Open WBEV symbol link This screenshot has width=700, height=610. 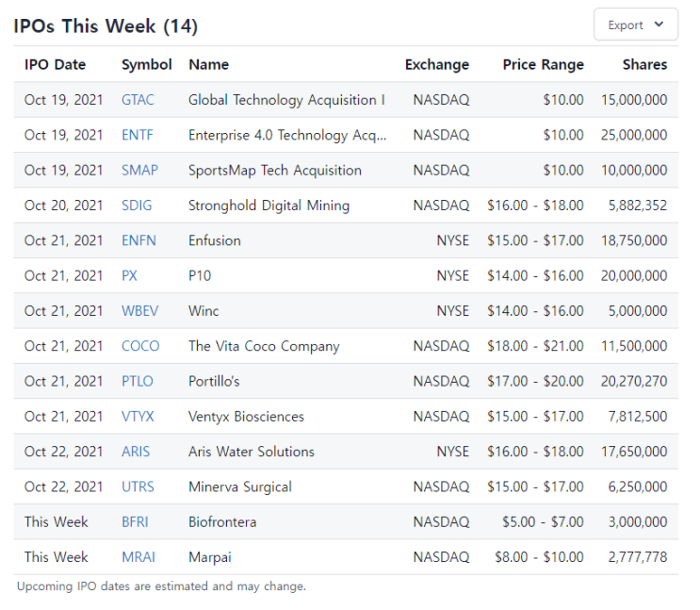click(139, 311)
